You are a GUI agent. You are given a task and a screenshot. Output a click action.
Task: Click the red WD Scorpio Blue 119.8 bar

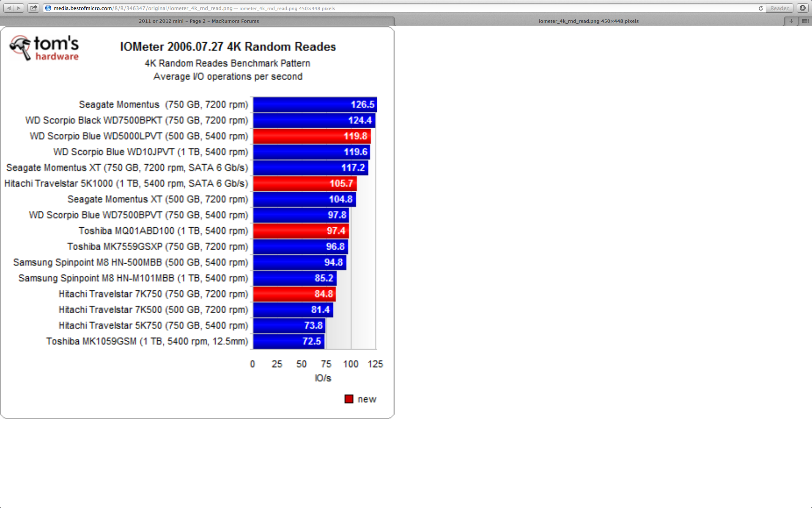(x=312, y=136)
